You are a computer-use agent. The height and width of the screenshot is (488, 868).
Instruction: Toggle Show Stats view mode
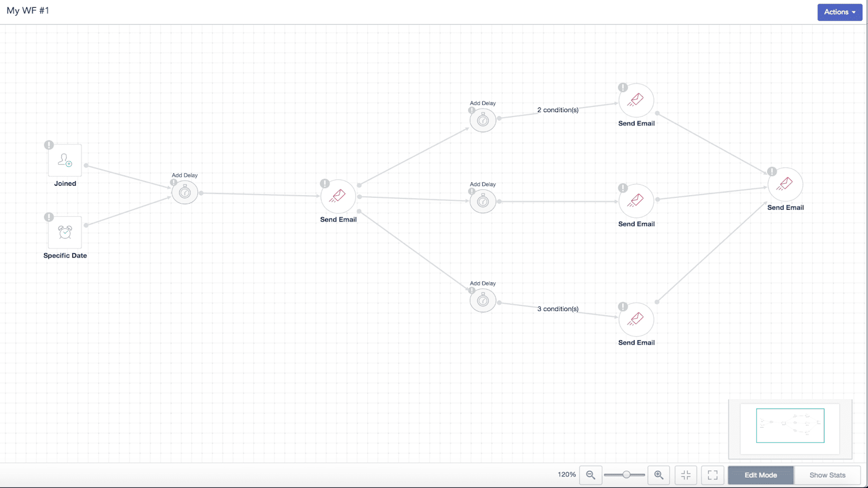tap(828, 475)
